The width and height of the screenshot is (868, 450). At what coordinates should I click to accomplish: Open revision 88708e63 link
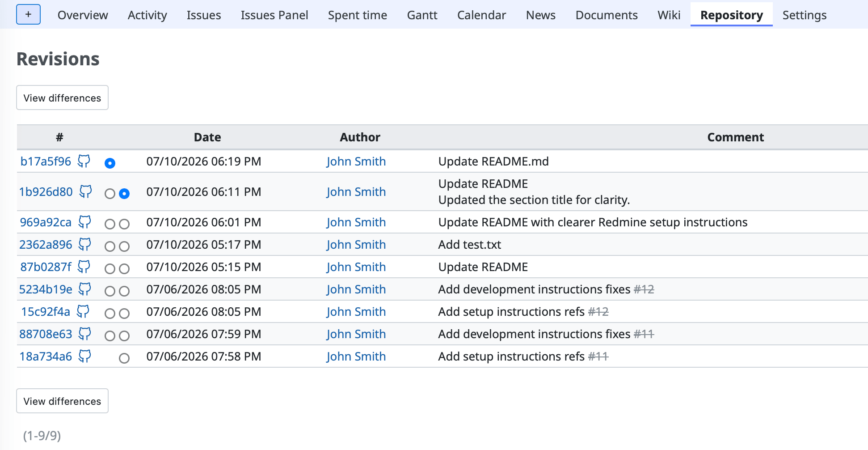point(46,334)
